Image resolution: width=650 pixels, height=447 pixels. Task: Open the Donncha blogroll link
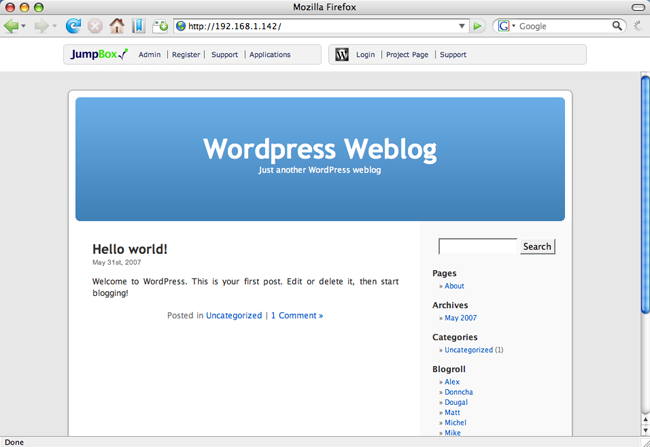click(458, 392)
